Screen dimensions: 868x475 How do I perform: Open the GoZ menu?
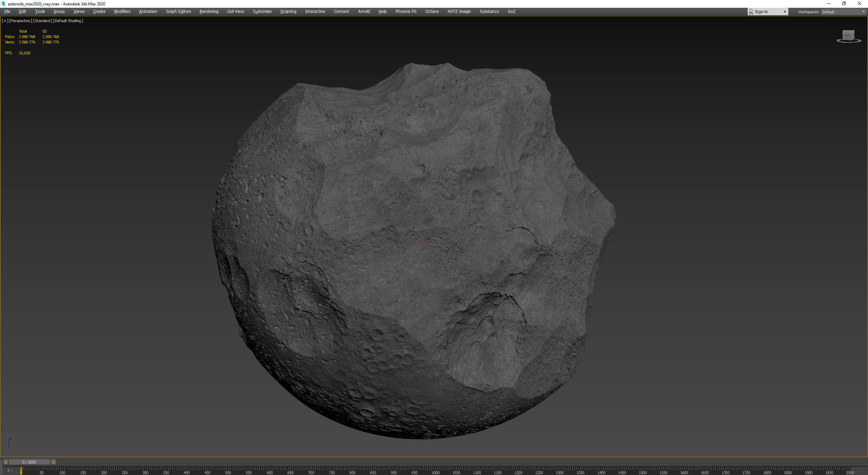[512, 12]
